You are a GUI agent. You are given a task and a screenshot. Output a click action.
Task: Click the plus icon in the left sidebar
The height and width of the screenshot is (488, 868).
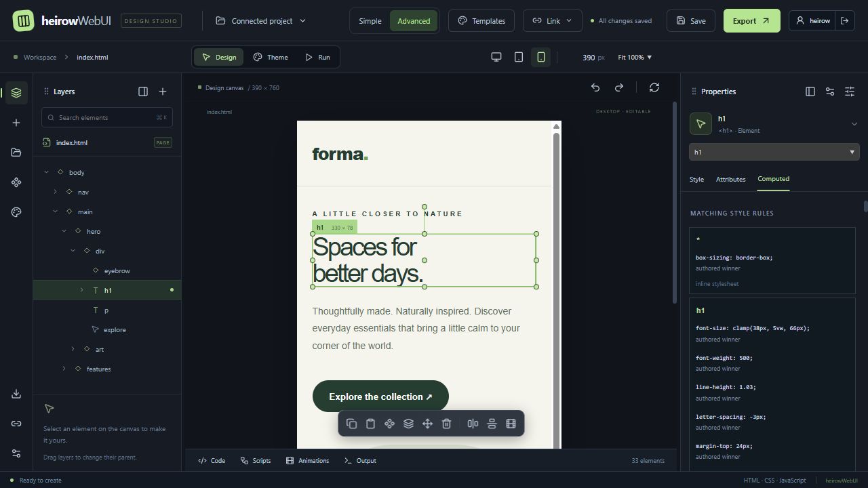coord(16,123)
